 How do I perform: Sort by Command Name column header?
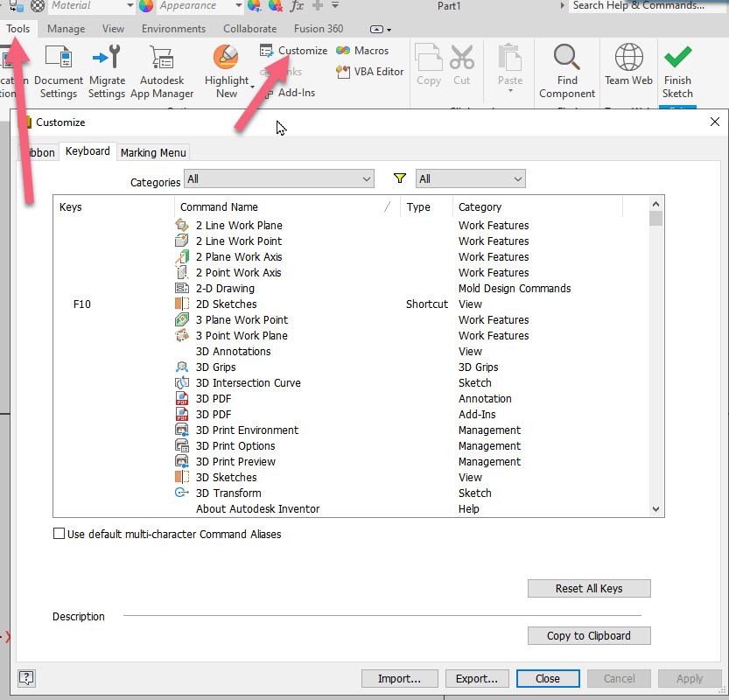(287, 206)
